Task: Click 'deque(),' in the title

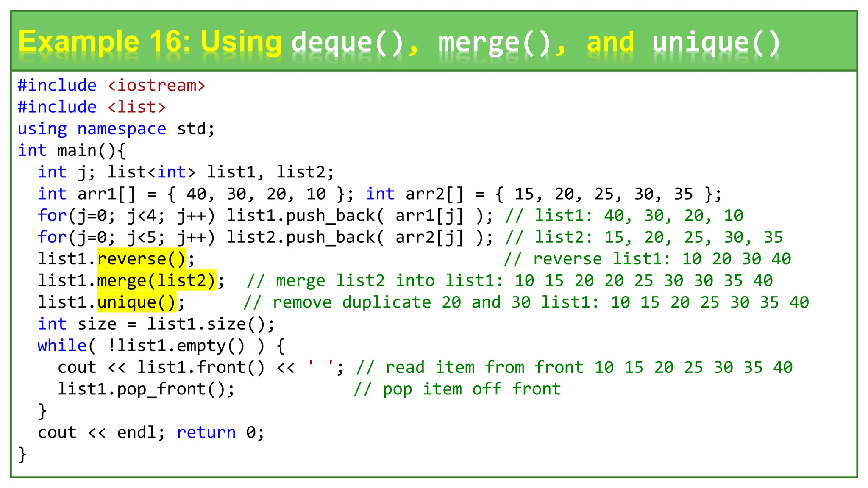Action: click(x=355, y=44)
